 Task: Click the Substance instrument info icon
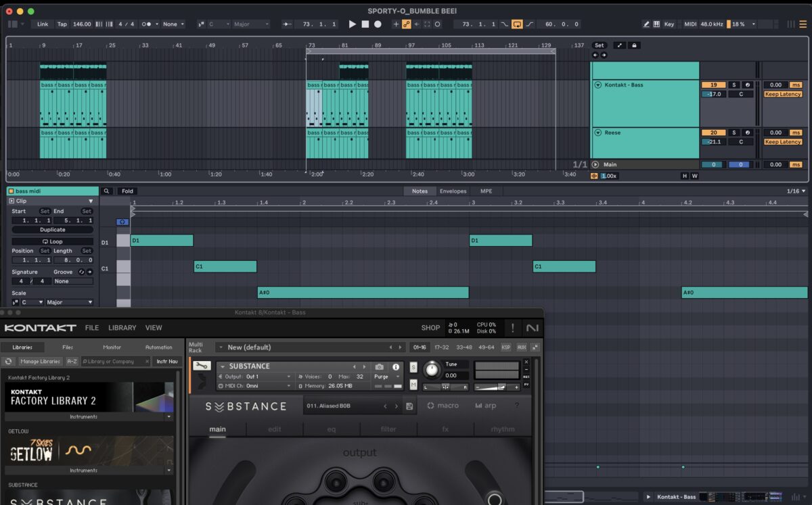click(x=396, y=367)
